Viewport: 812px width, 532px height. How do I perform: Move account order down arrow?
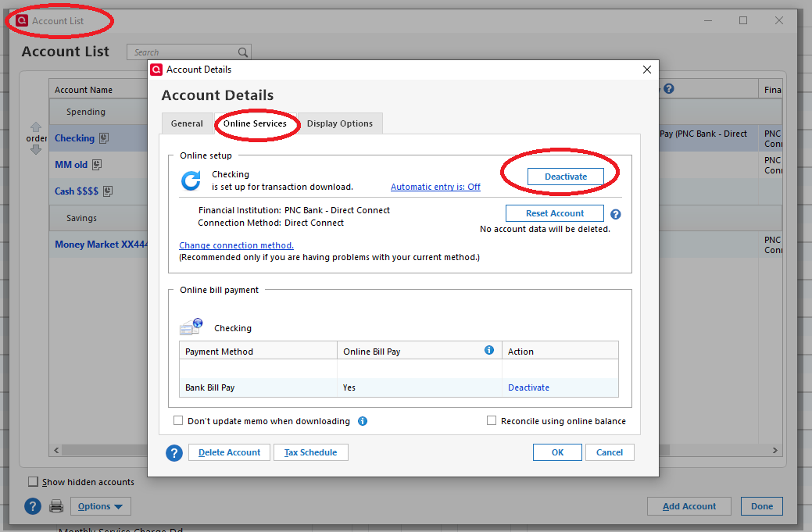[36, 149]
